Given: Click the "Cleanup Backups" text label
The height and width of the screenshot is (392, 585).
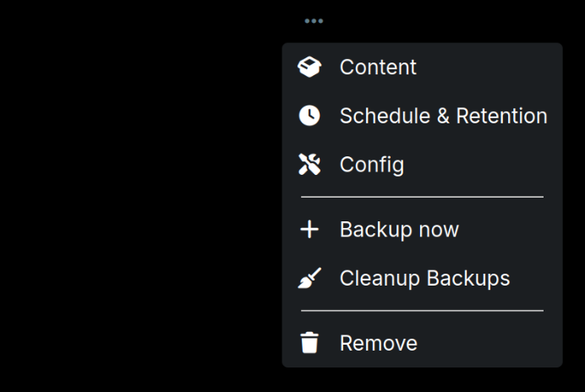Looking at the screenshot, I should click(424, 278).
